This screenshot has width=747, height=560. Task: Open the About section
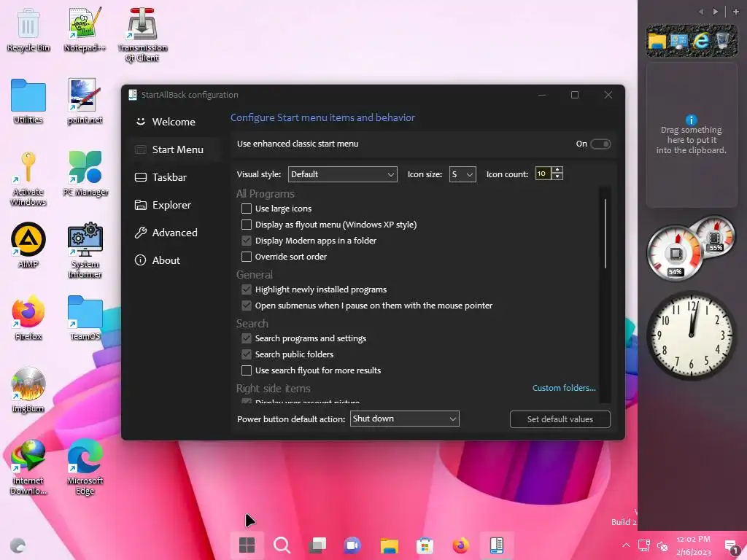(174, 260)
